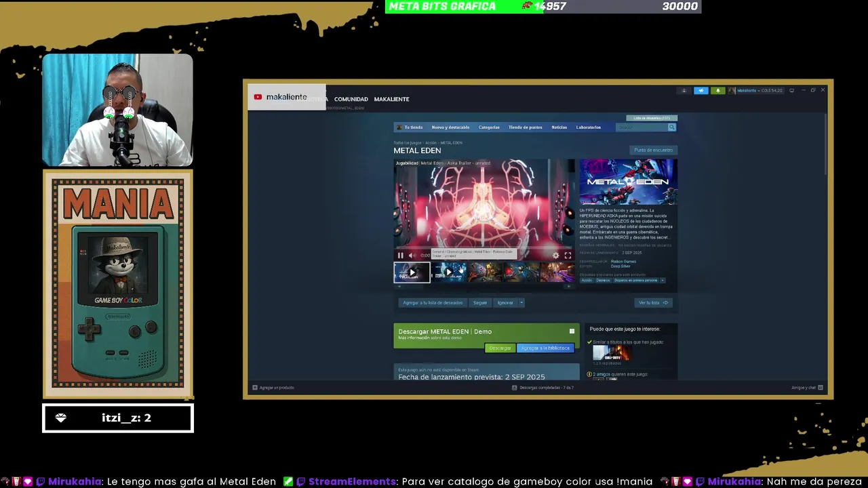Click Disparos en primera persona tag
The width and height of the screenshot is (868, 488).
click(636, 280)
